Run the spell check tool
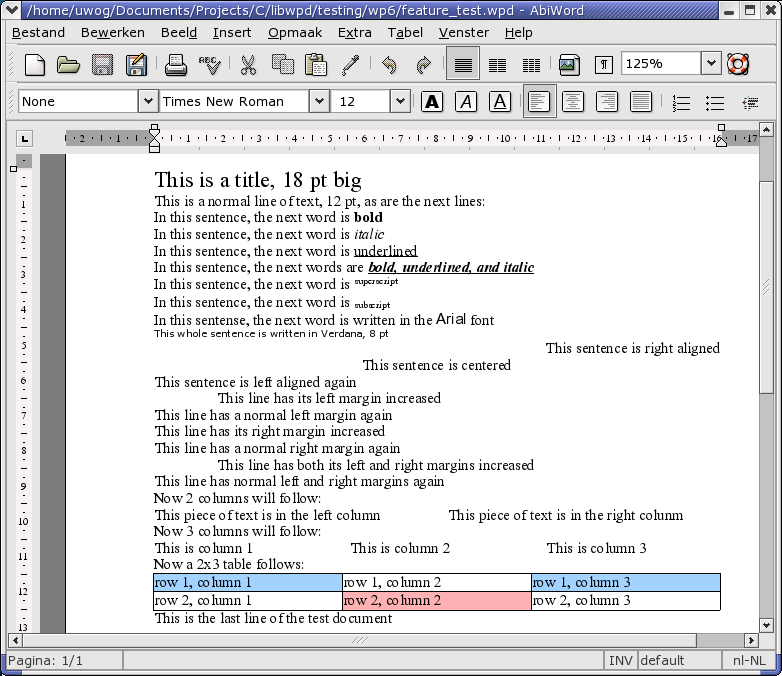Image resolution: width=782 pixels, height=676 pixels. click(209, 65)
